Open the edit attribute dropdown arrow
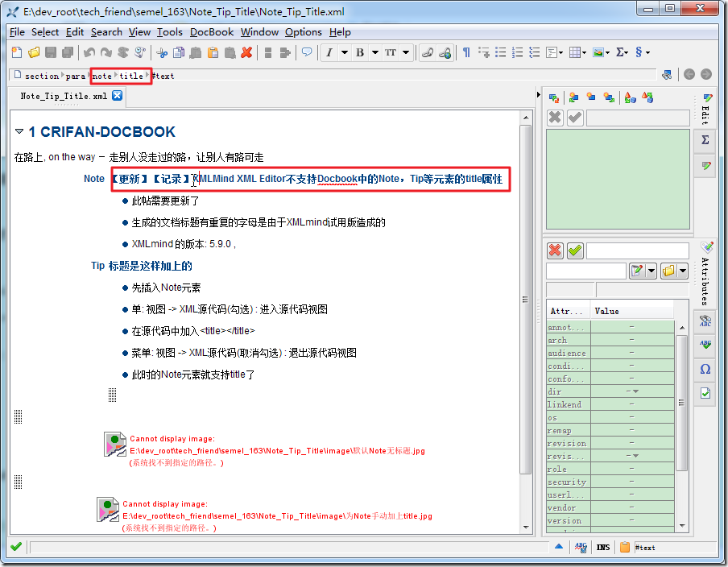 [651, 271]
